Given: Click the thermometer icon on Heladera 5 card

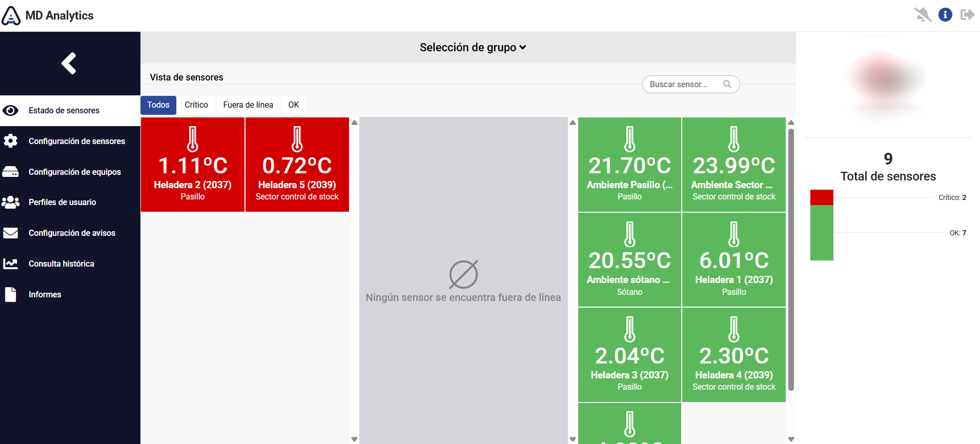Looking at the screenshot, I should 297,139.
